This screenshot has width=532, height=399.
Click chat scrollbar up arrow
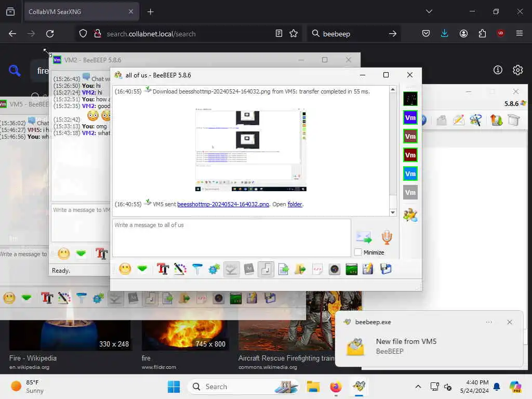(393, 89)
